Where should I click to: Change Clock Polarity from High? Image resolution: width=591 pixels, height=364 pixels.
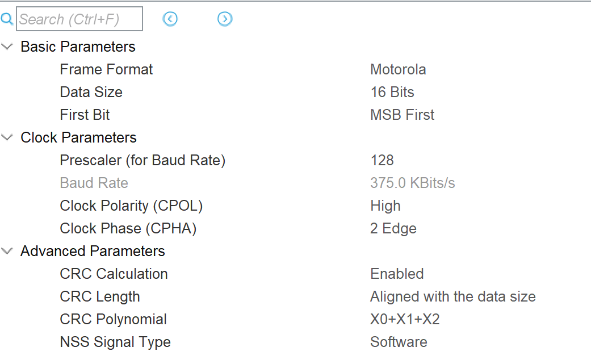385,206
